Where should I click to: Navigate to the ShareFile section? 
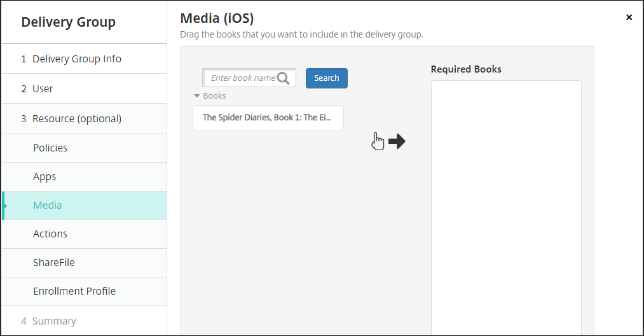tap(54, 262)
